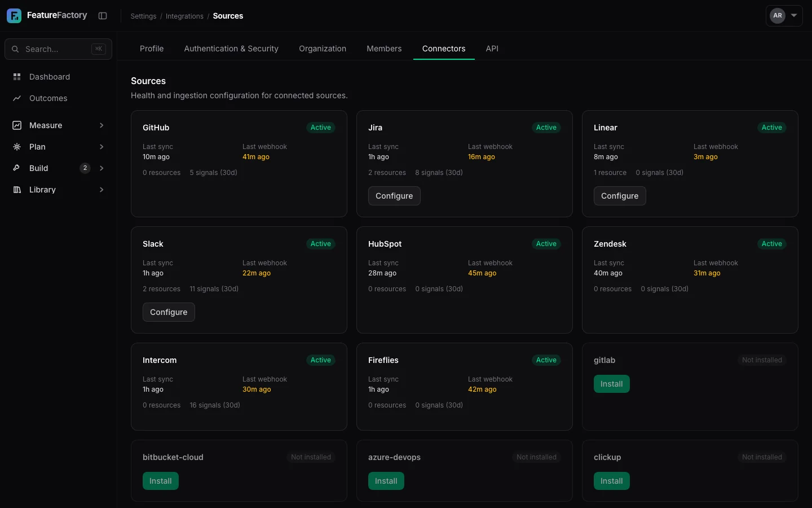
Task: Click the FeatureFactory logo icon
Action: [x=14, y=16]
